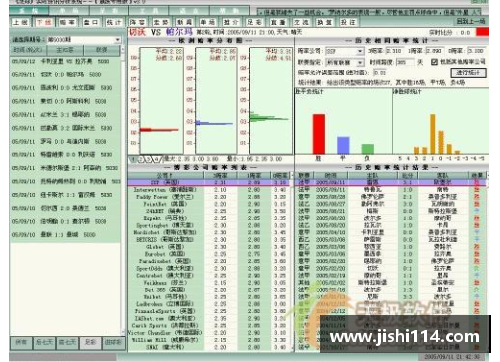Focus the error range input showing 0.01

point(380,72)
